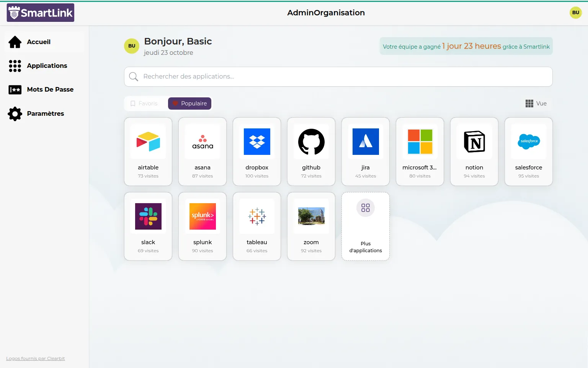Focus the Rechercher des applications search field
Viewport: 588px width, 368px height.
click(x=338, y=77)
